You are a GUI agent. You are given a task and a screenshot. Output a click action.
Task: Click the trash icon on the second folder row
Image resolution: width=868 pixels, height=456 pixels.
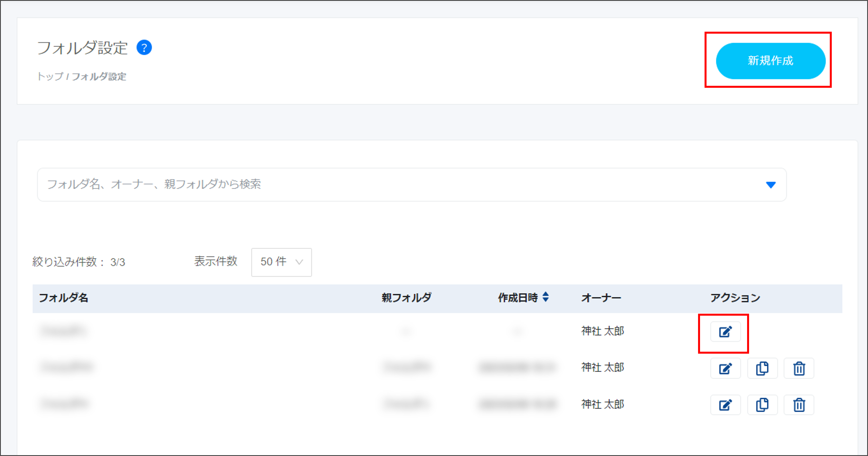[798, 368]
